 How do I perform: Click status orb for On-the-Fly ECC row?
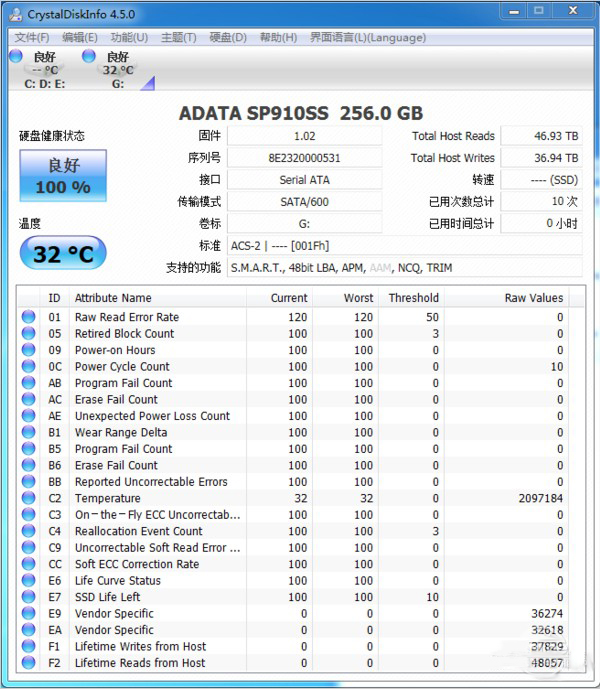point(29,514)
